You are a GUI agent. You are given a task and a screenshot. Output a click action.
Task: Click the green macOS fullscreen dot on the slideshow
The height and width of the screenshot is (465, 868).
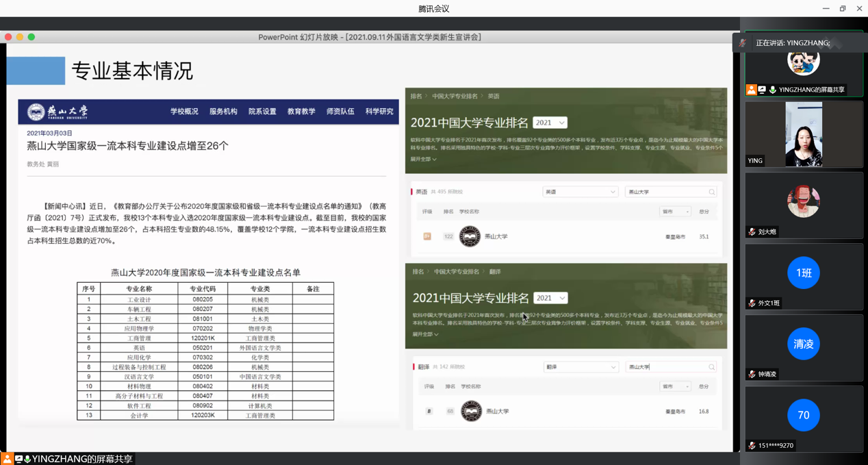click(x=31, y=37)
